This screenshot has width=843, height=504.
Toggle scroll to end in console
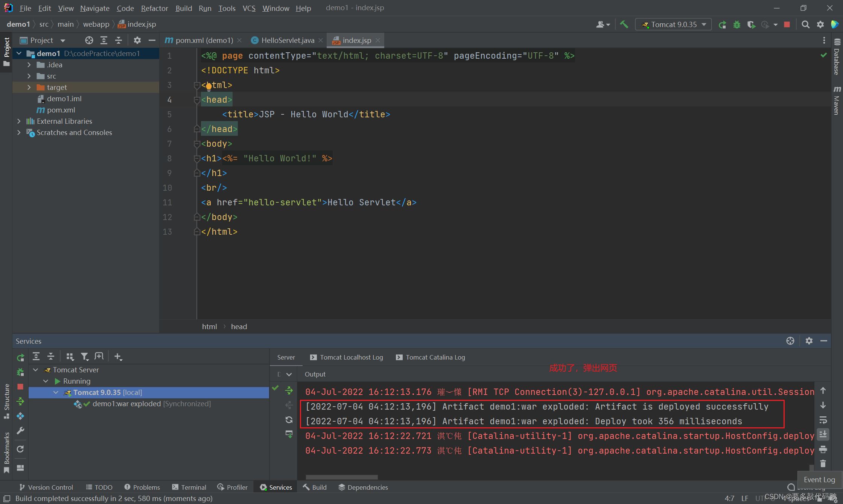tap(823, 434)
